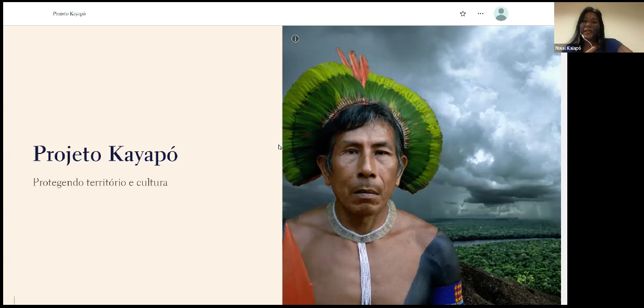Click the star favorite icon

(x=463, y=14)
